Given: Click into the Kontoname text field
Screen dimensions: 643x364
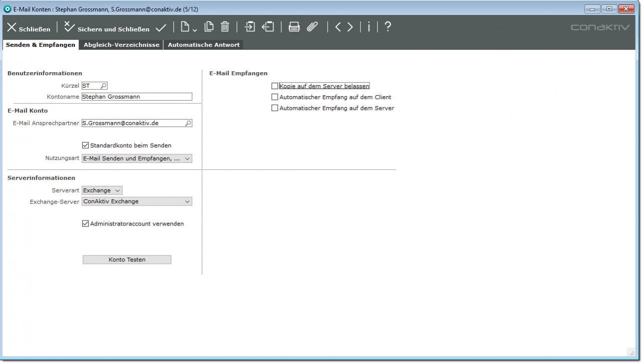Looking at the screenshot, I should (136, 97).
